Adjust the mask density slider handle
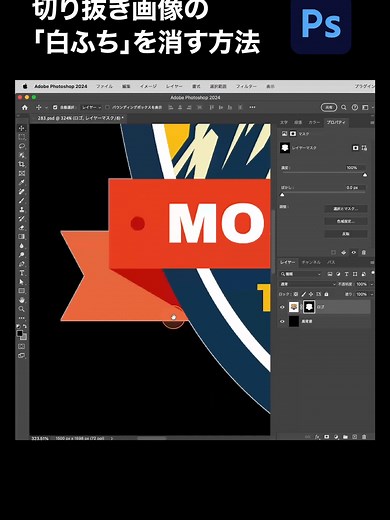390x520 pixels. [x=365, y=175]
